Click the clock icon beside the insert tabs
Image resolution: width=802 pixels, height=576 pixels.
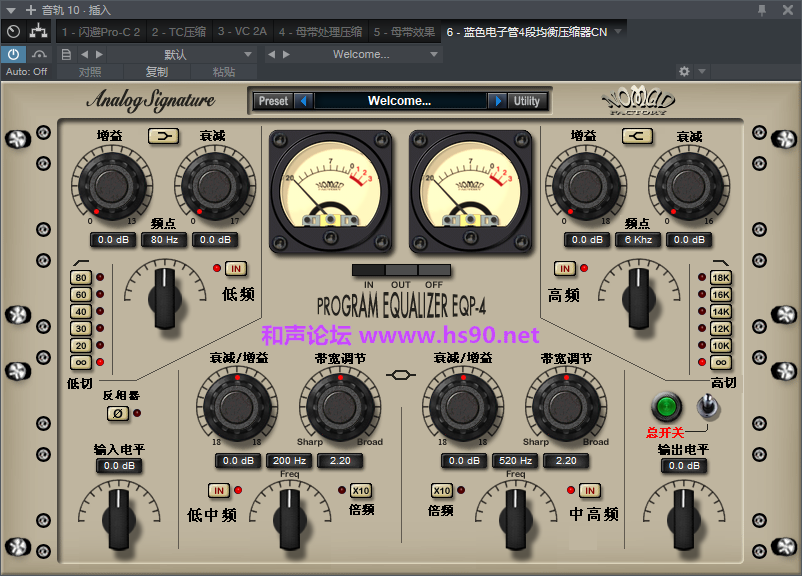pos(14,32)
